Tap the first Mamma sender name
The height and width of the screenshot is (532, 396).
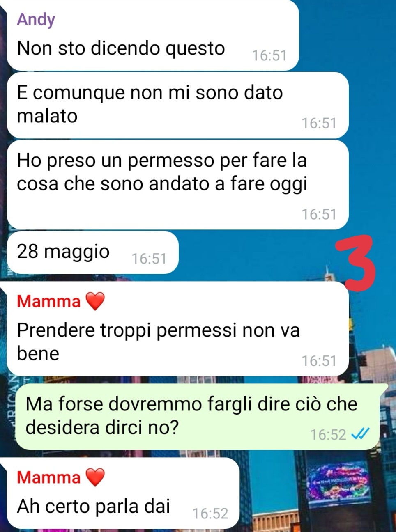pos(48,301)
